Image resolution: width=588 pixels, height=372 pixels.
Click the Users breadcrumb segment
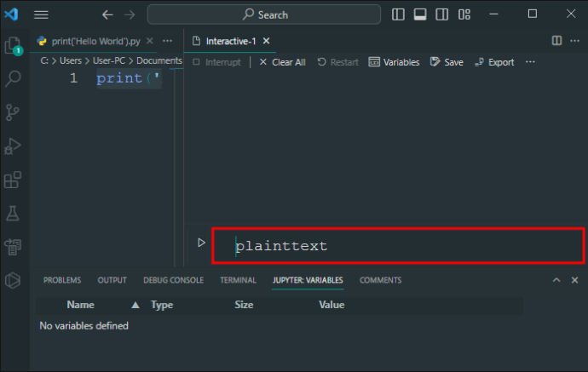point(71,60)
